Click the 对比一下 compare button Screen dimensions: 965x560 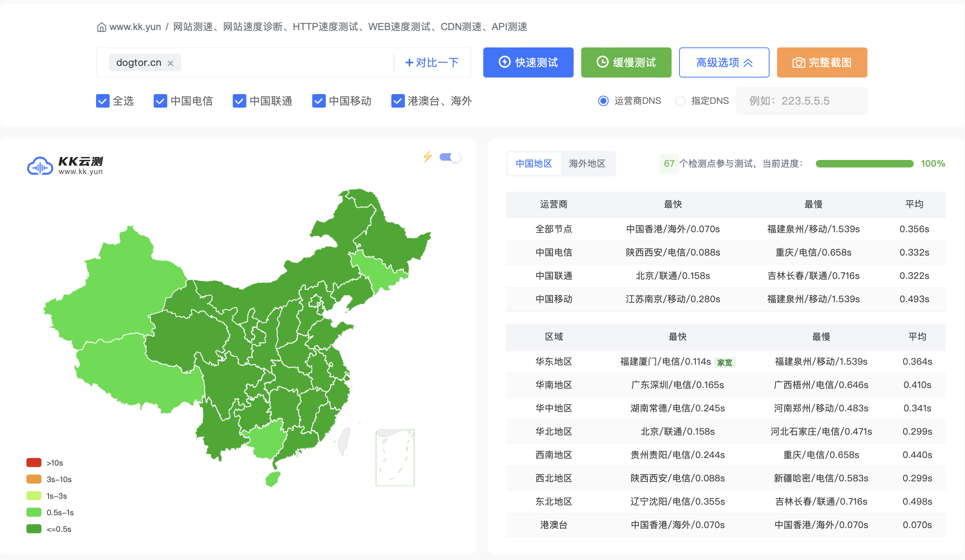pyautogui.click(x=432, y=62)
